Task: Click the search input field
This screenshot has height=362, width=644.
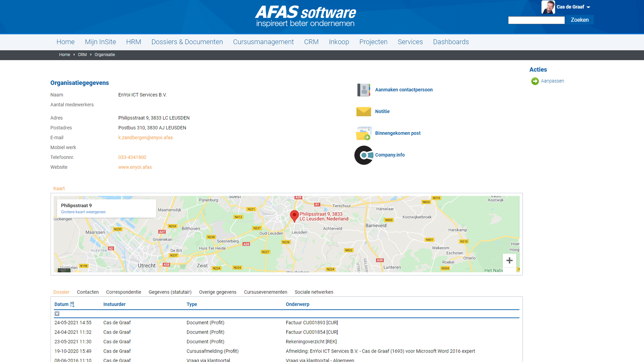Action: [536, 20]
